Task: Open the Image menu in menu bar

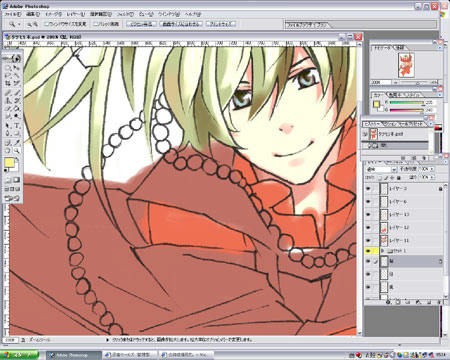Action: click(x=53, y=14)
